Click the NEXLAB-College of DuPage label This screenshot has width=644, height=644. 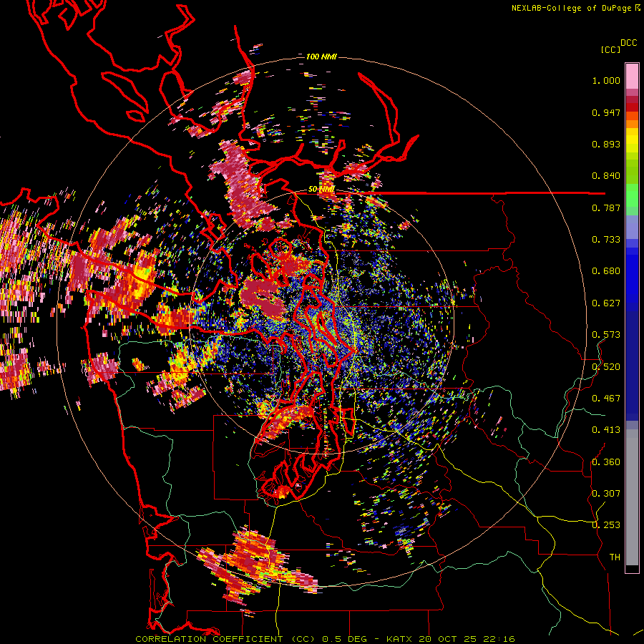pyautogui.click(x=571, y=8)
